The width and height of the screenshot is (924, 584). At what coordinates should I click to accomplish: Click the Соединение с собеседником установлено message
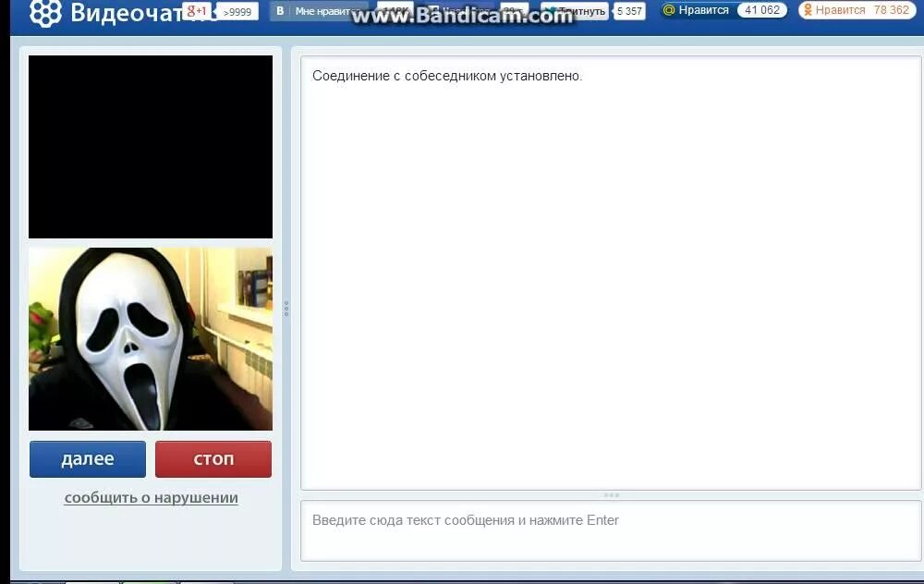pos(447,76)
